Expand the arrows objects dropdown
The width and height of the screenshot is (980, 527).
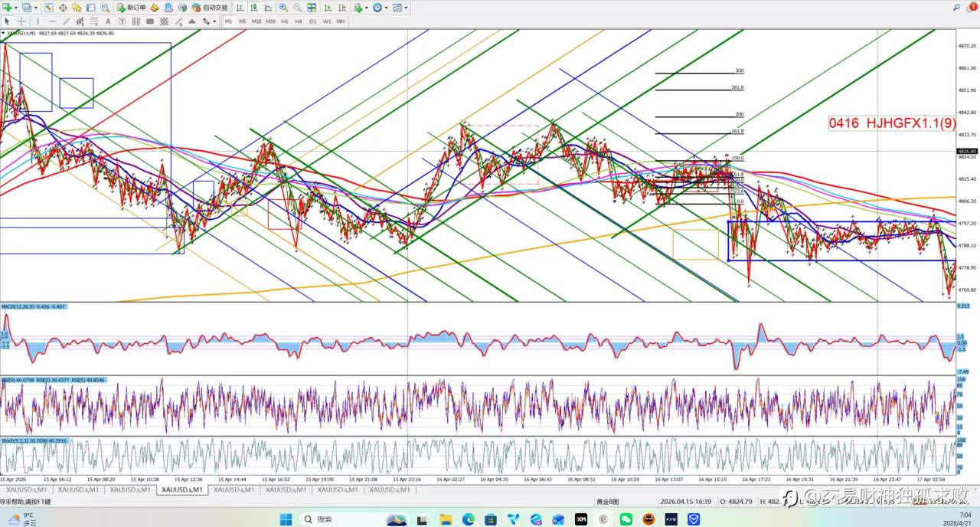(214, 21)
